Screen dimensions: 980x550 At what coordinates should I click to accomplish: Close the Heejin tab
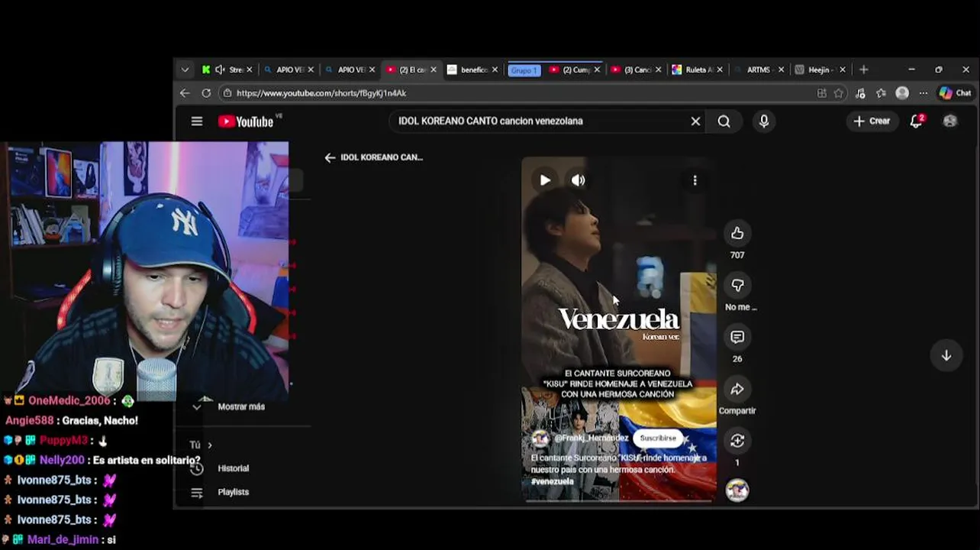coord(843,70)
